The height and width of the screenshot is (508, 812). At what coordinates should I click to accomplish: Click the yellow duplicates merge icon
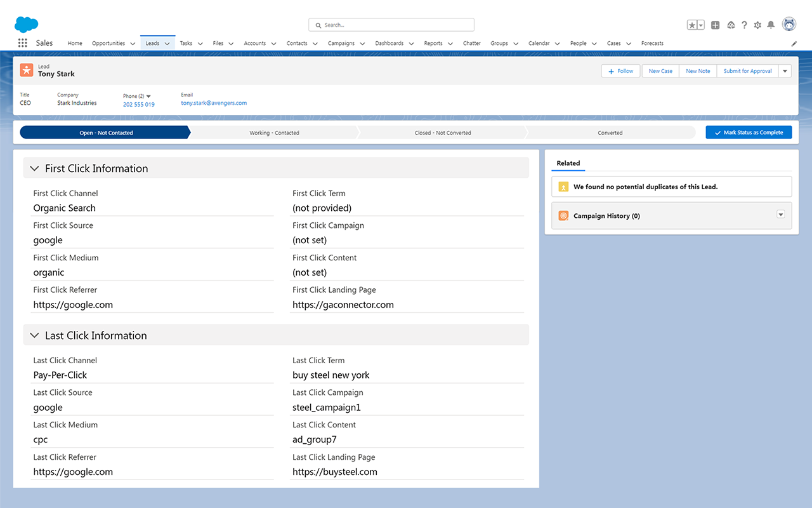click(563, 187)
